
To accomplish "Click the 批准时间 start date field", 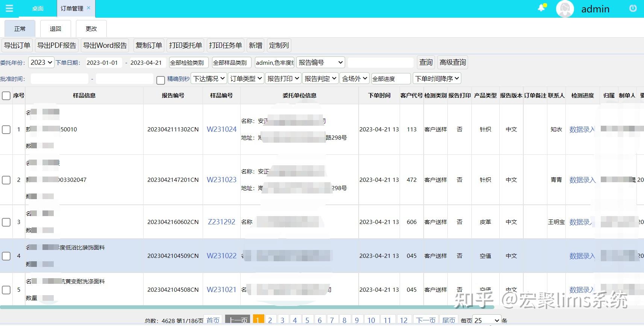I will click(x=59, y=79).
